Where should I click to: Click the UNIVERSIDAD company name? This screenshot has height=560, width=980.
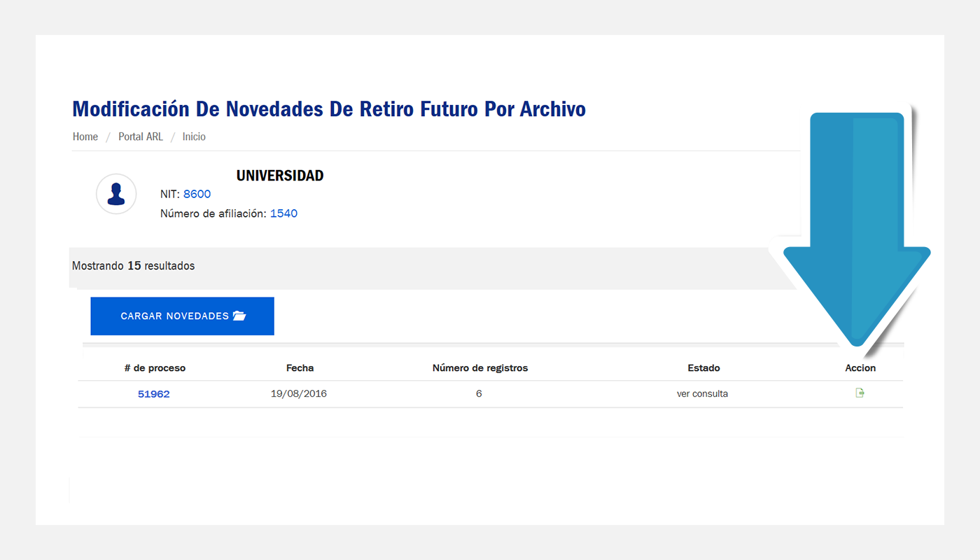(x=280, y=176)
